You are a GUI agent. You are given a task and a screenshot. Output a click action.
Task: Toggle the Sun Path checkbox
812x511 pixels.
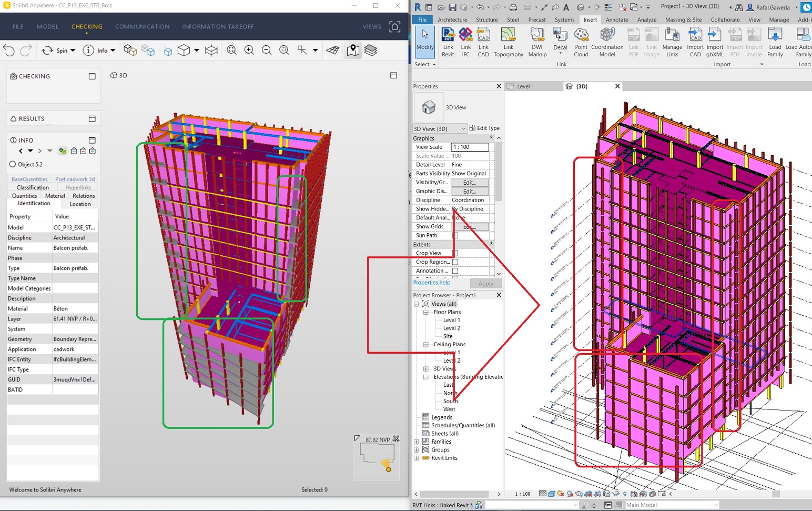tap(455, 235)
